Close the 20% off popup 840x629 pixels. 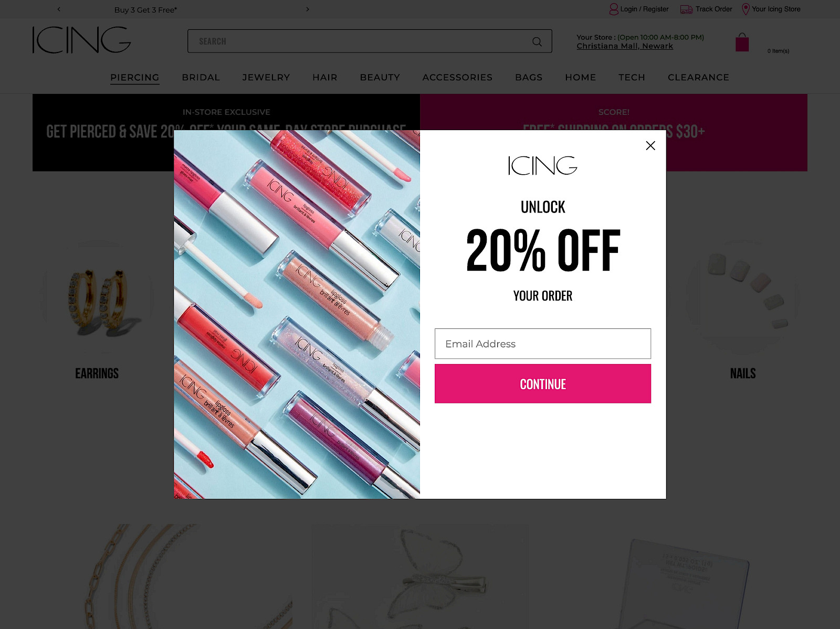pyautogui.click(x=650, y=145)
